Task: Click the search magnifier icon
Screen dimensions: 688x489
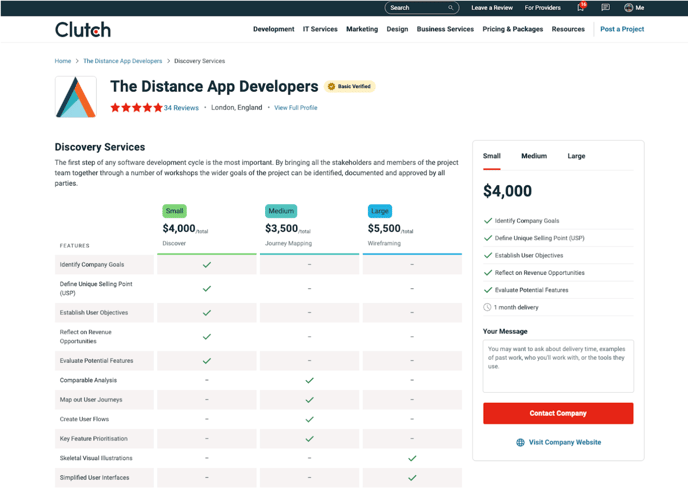Action: point(450,8)
